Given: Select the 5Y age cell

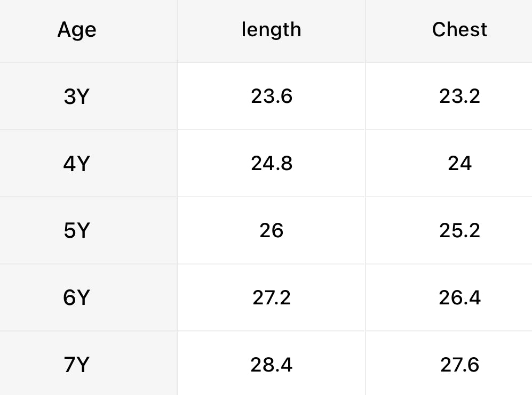Looking at the screenshot, I should (x=76, y=231).
